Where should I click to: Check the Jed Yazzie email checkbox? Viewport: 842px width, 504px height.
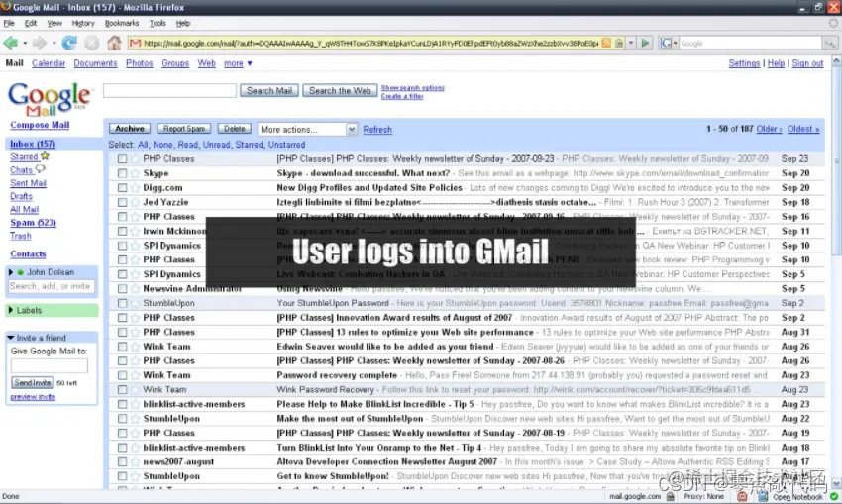[x=123, y=202]
